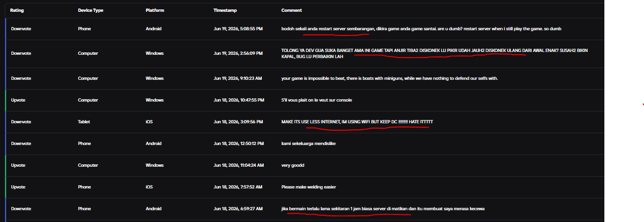Sort by the Device Type column header
Viewport: 644px width, 222px height.
pos(91,10)
